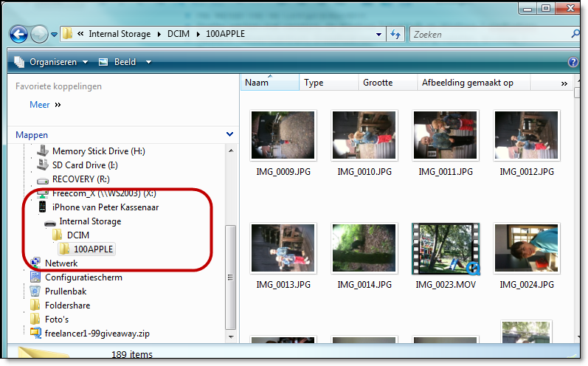Click the Meer link under favorites
Viewport: 588px width, 366px height.
coord(39,105)
